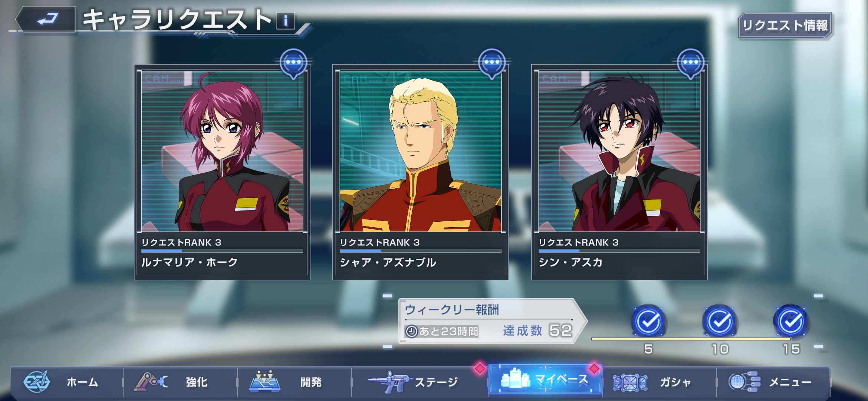Select the 強化 robot arm icon

(151, 381)
